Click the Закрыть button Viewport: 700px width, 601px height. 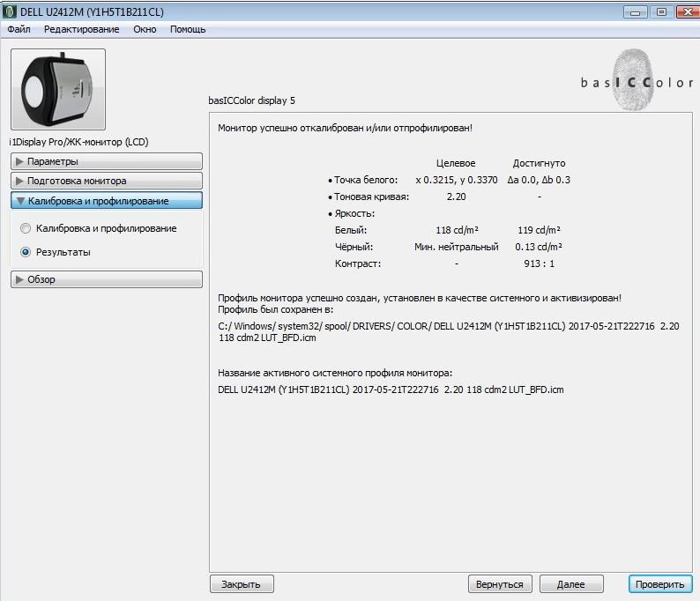(x=242, y=584)
